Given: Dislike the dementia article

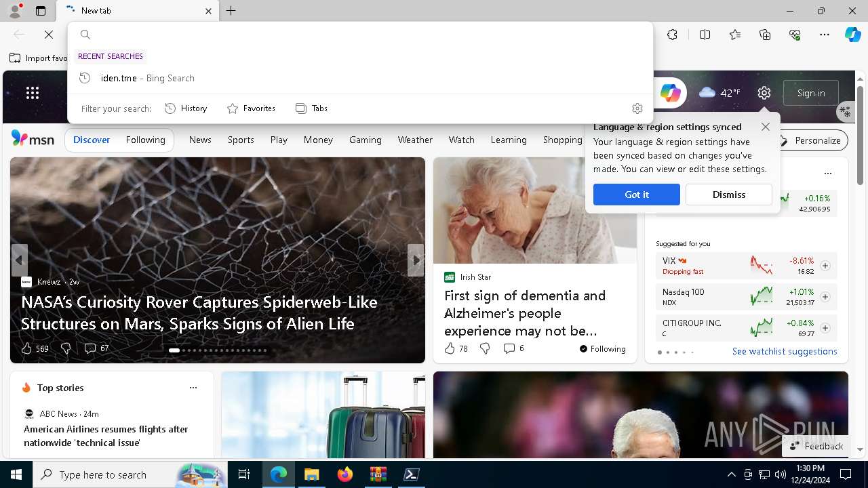Looking at the screenshot, I should [x=485, y=348].
